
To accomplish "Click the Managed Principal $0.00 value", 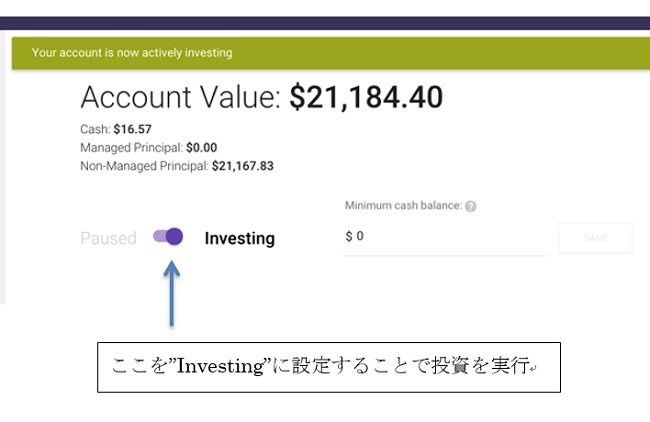I will (x=201, y=147).
